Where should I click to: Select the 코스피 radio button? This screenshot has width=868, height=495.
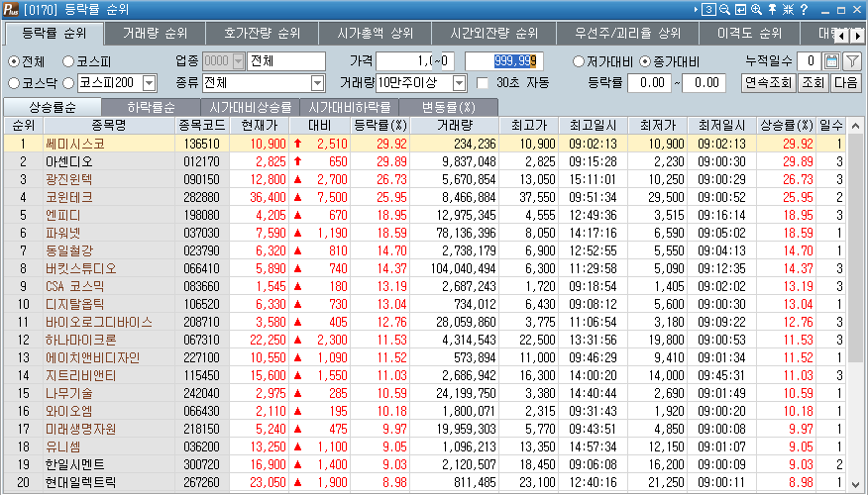(68, 61)
